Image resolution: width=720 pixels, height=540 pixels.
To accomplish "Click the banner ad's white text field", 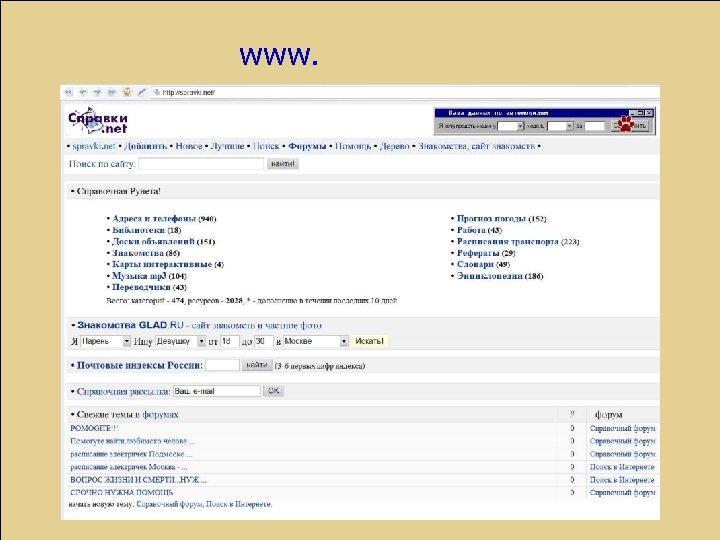I will tap(594, 125).
